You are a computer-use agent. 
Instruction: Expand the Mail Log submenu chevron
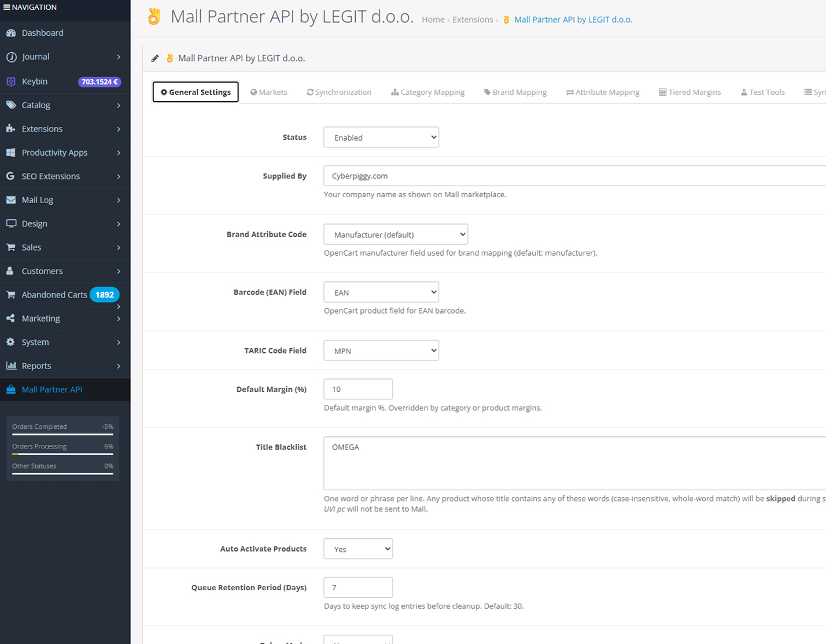(x=119, y=200)
